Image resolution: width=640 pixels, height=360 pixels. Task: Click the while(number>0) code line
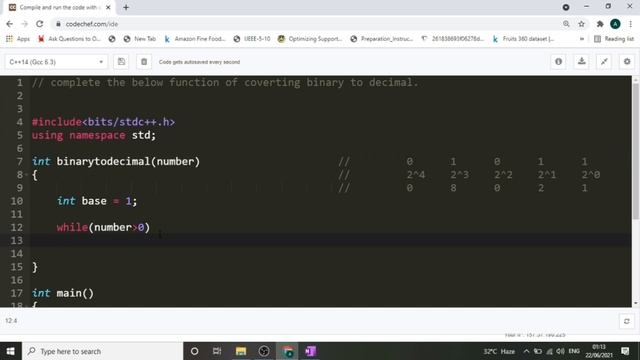pos(103,227)
